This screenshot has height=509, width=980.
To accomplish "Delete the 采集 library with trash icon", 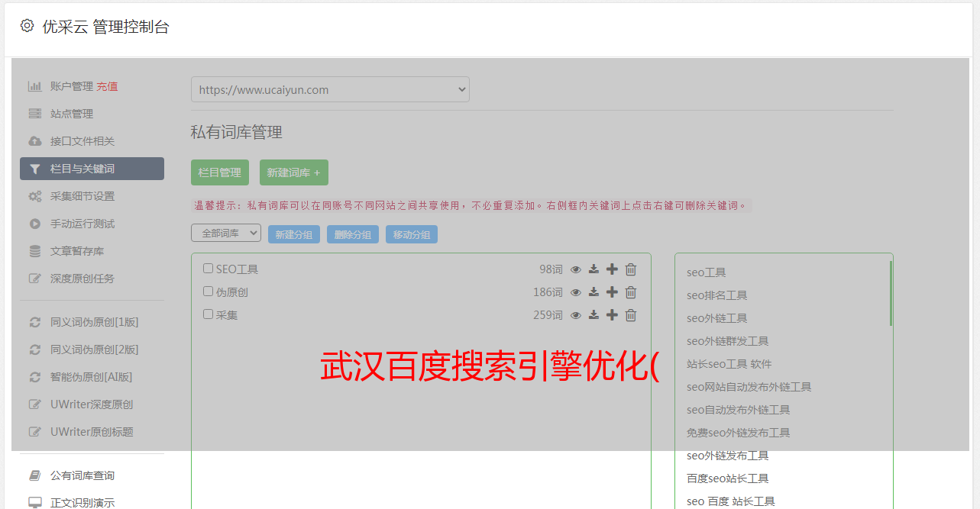I will click(x=631, y=315).
